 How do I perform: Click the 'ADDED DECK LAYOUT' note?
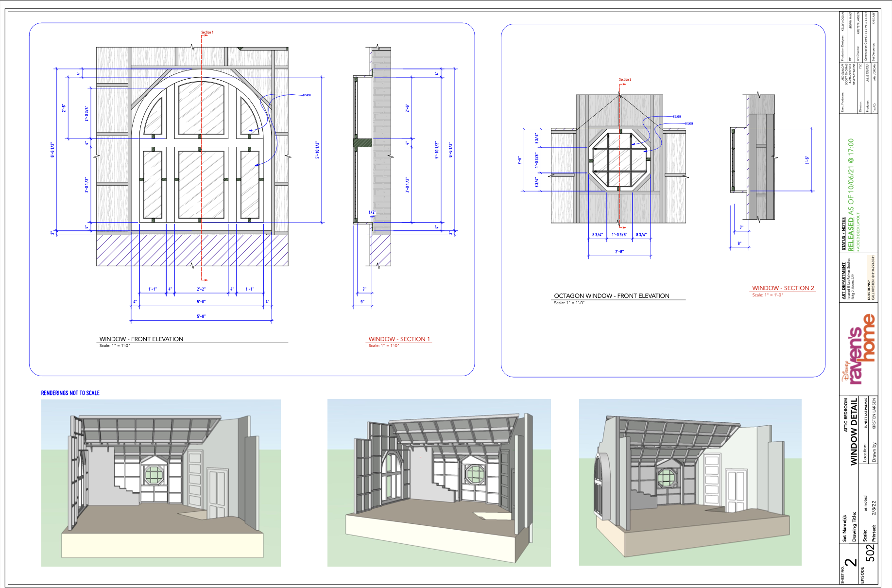tap(858, 231)
